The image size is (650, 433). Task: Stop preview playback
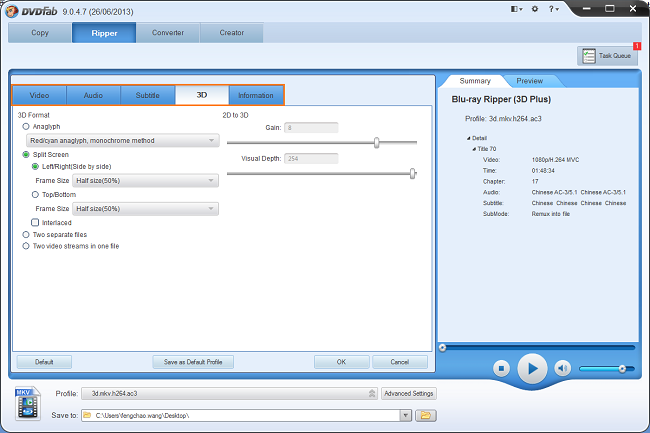[501, 368]
